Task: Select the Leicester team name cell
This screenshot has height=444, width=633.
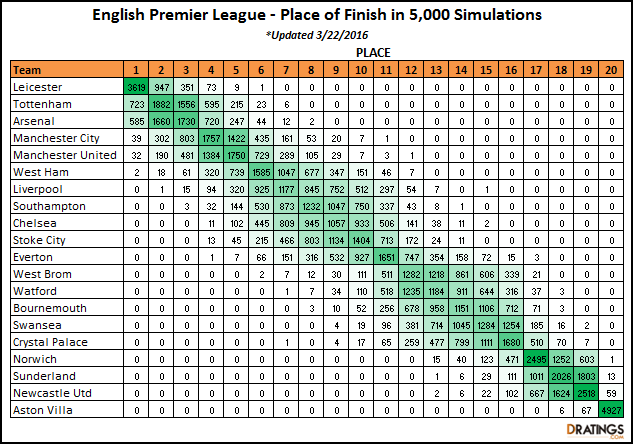Action: pyautogui.click(x=65, y=87)
